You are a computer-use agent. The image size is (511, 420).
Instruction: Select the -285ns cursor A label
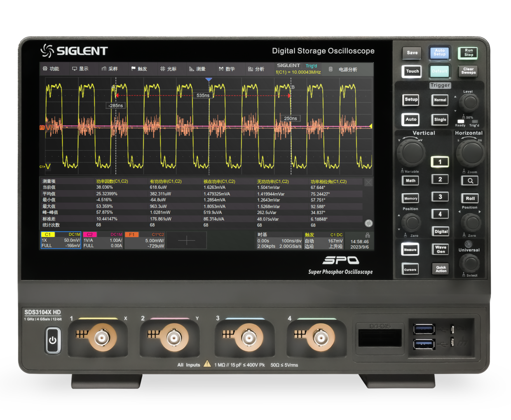(116, 105)
